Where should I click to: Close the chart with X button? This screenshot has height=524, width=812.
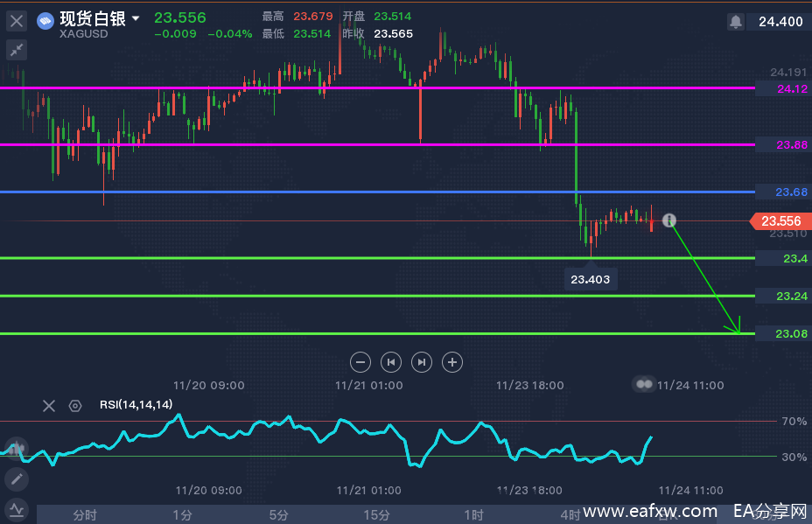tap(17, 20)
